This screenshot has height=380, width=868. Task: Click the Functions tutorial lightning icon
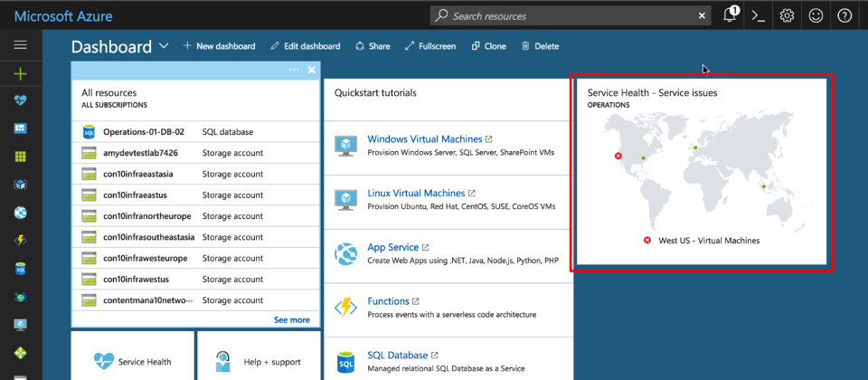pos(345,308)
